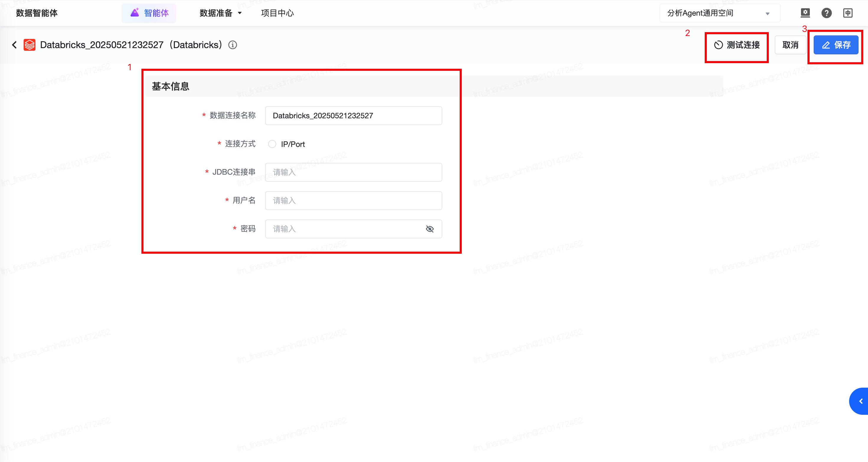Screen dimensions: 868x462
Task: Click the red Databricks logo icon
Action: point(30,45)
